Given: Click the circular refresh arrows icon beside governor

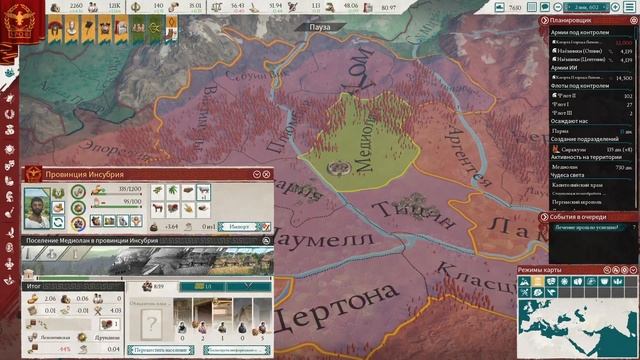Looking at the screenshot, I should pyautogui.click(x=58, y=222).
